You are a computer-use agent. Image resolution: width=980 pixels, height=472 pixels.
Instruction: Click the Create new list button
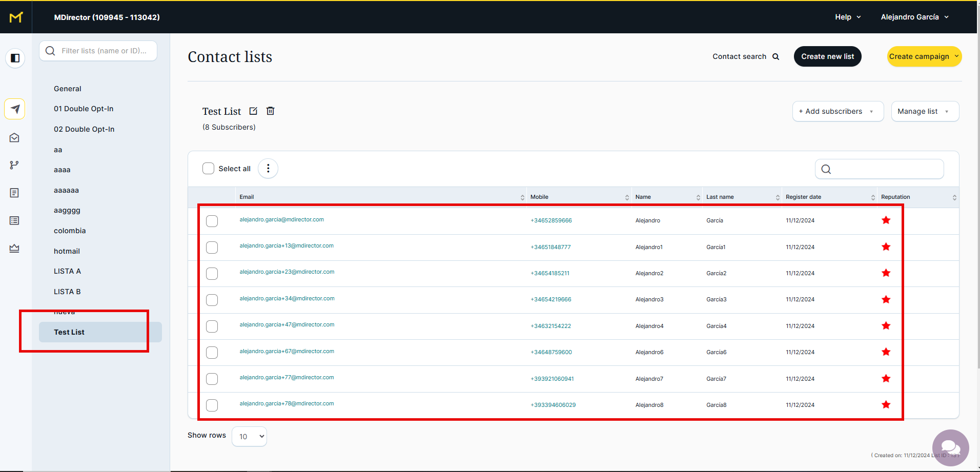coord(827,56)
